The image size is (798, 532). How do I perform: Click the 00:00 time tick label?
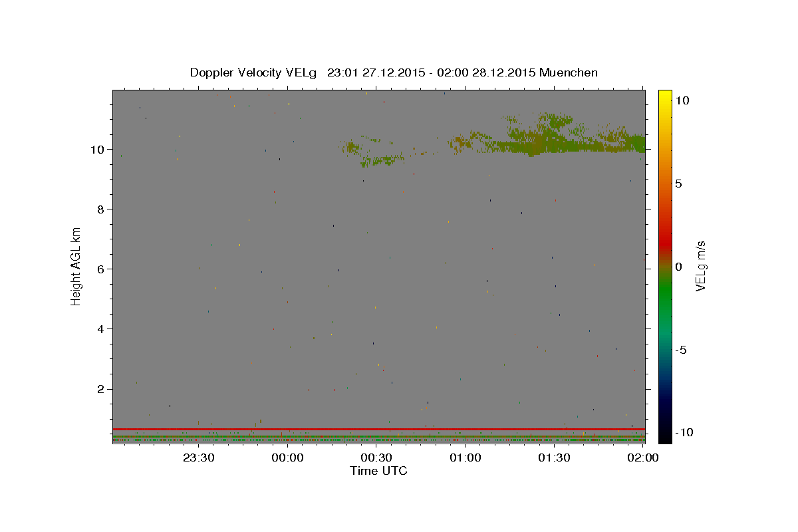[287, 458]
